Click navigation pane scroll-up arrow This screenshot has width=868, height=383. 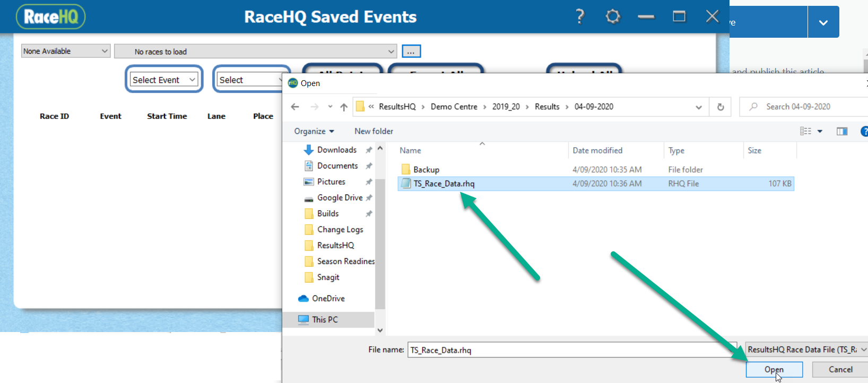(x=380, y=148)
